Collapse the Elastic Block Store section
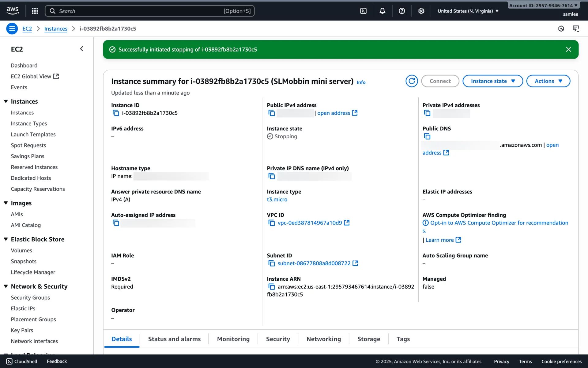The width and height of the screenshot is (588, 368). click(x=6, y=239)
